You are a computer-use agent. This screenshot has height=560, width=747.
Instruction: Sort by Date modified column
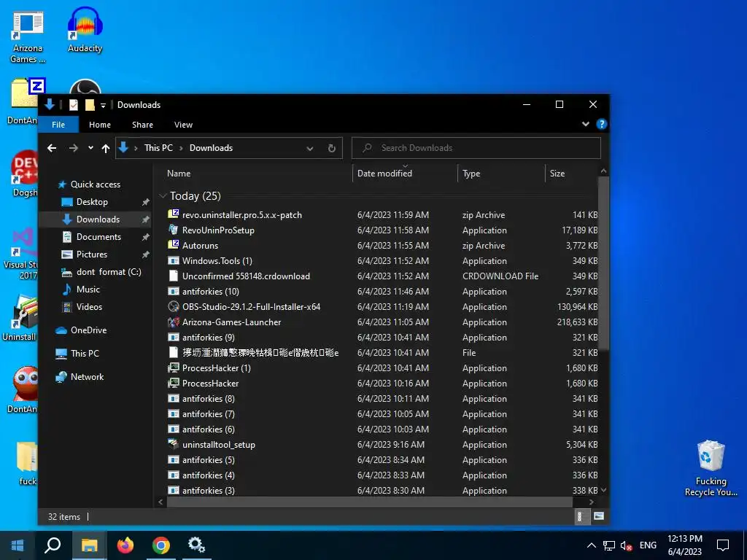384,174
